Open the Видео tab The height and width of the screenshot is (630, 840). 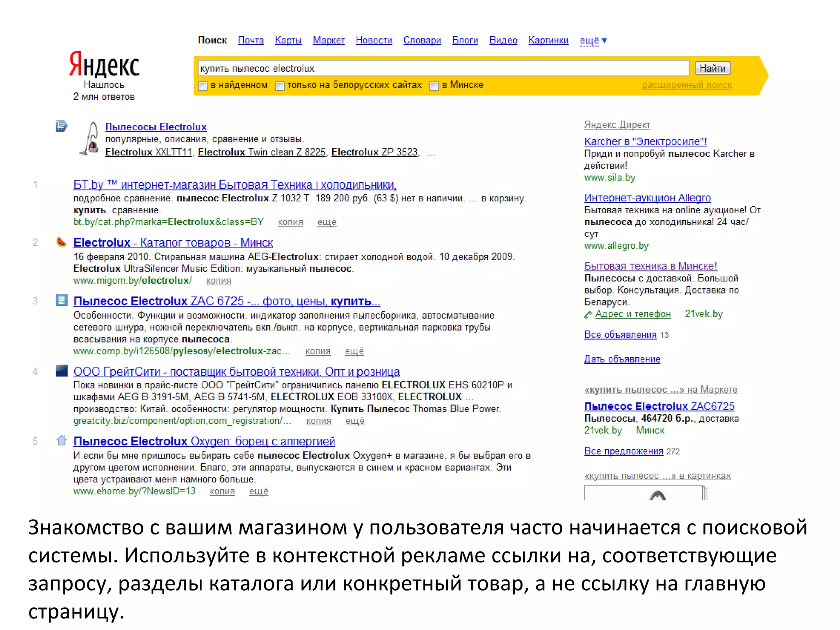click(503, 40)
